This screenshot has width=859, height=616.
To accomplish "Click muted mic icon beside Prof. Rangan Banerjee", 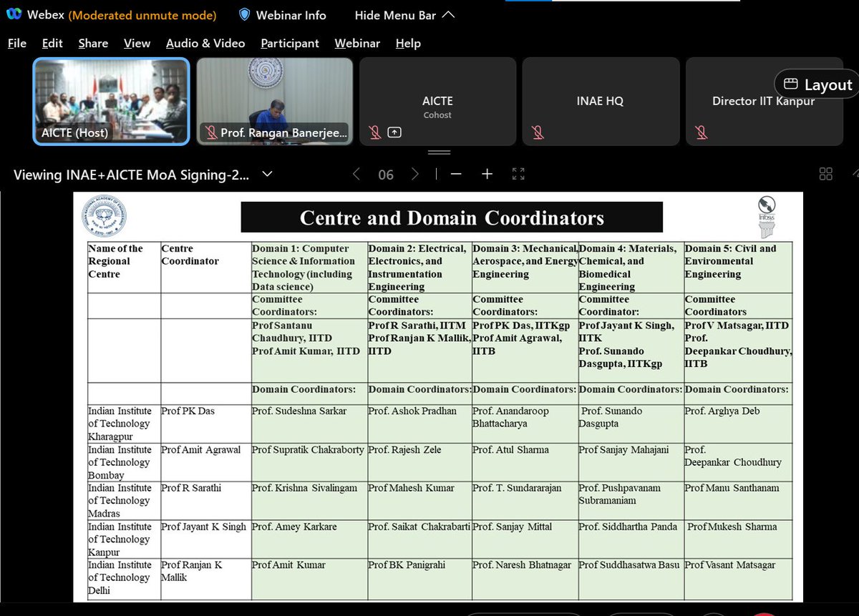I will pos(210,133).
